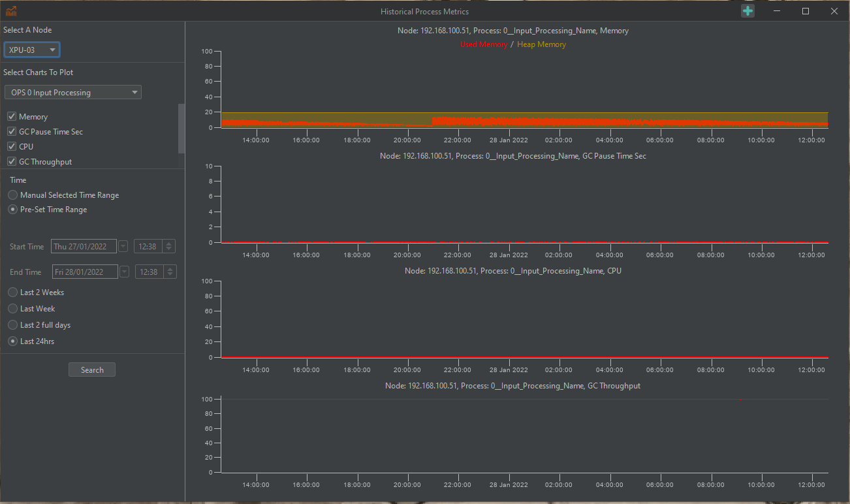Select Manual Selected Time Range option

pyautogui.click(x=13, y=195)
